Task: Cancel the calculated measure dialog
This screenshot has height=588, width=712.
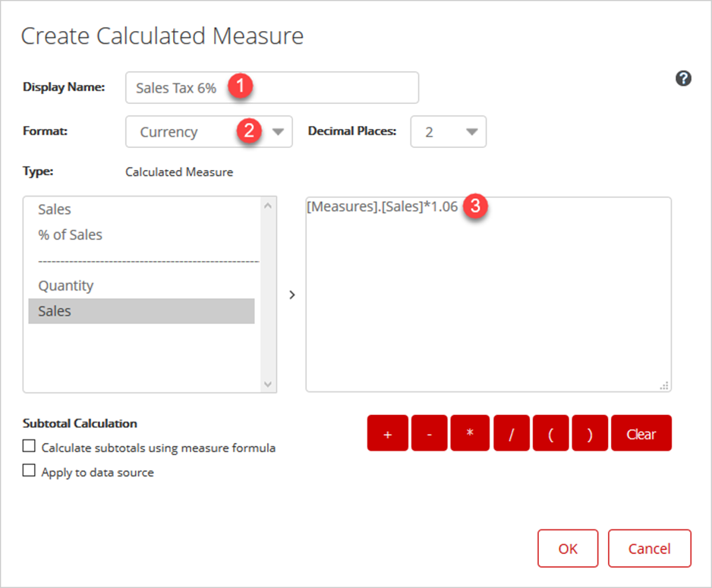Action: click(x=649, y=549)
